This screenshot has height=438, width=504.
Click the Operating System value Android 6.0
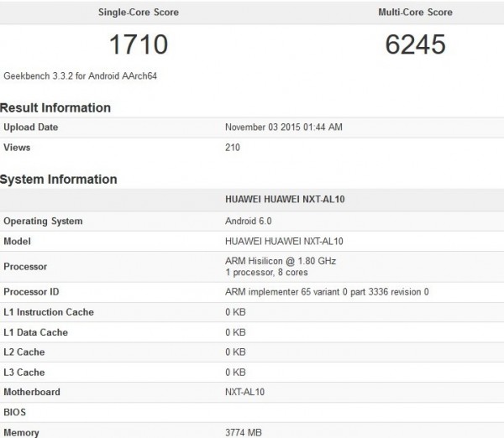248,221
